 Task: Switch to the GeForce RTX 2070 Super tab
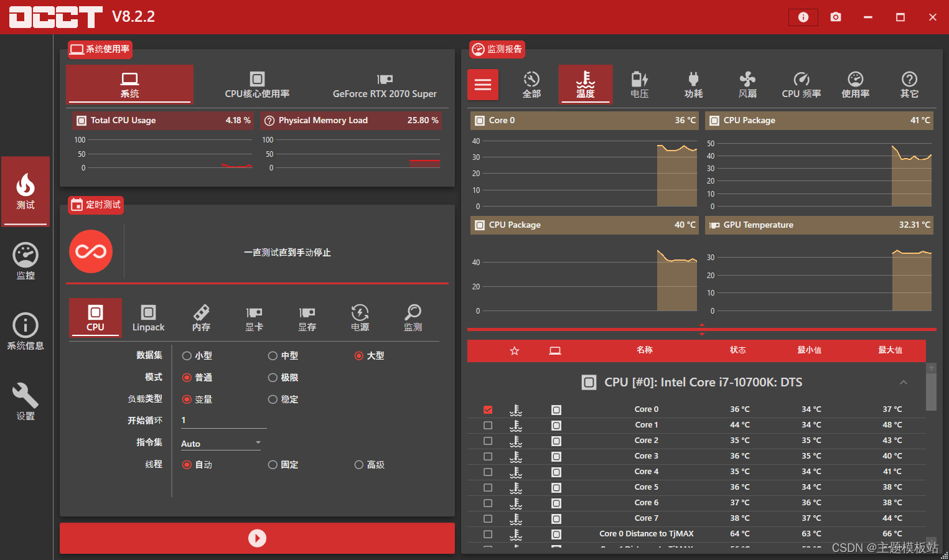click(x=385, y=85)
